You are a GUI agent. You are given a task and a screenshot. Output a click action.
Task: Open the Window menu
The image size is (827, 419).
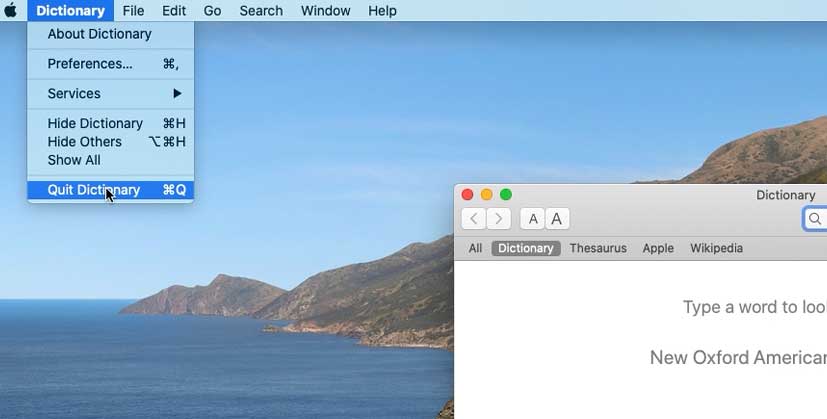[x=325, y=11]
